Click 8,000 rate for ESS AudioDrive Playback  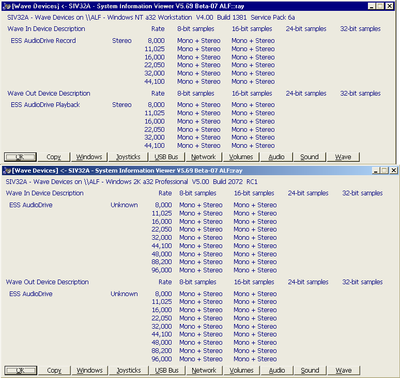click(156, 105)
